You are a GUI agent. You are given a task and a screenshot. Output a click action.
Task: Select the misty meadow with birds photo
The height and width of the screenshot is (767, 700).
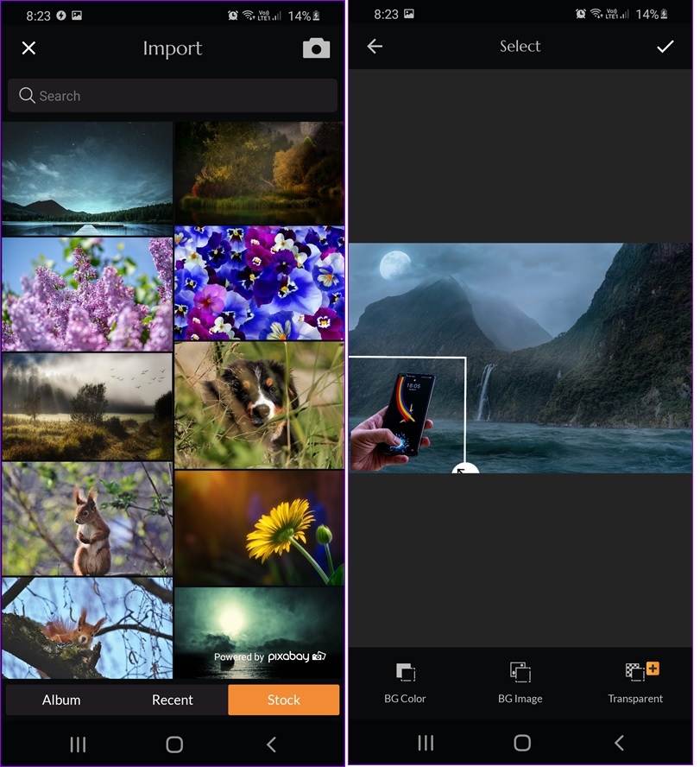pyautogui.click(x=87, y=407)
